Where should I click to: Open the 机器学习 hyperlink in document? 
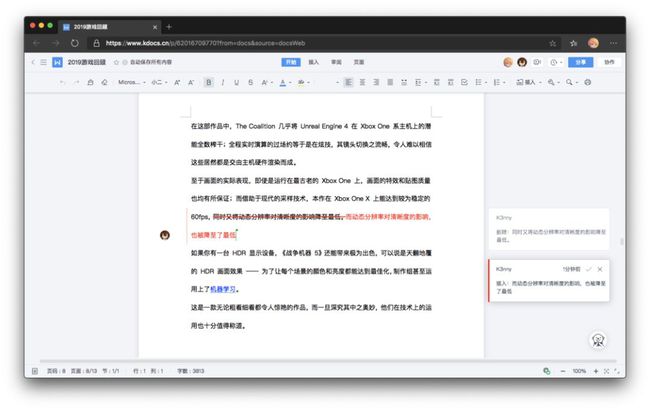click(x=223, y=289)
